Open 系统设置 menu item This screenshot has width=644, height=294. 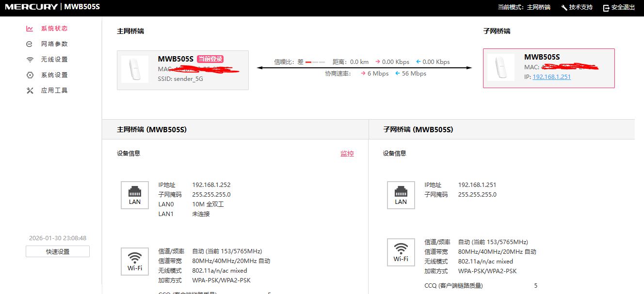(x=54, y=75)
